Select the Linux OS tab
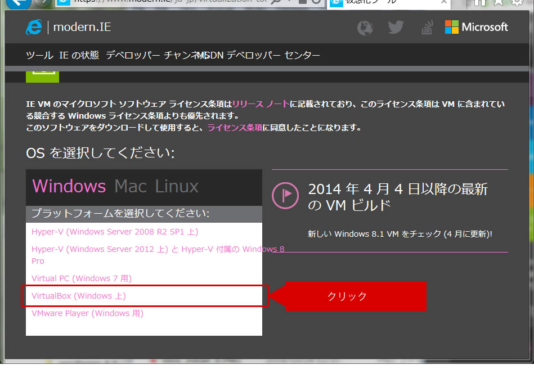 pos(177,186)
